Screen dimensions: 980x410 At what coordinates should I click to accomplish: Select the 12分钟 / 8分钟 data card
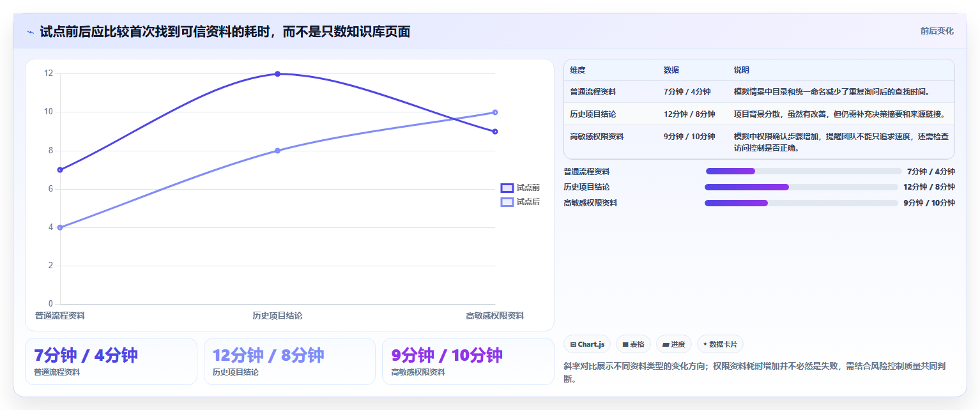(x=289, y=361)
